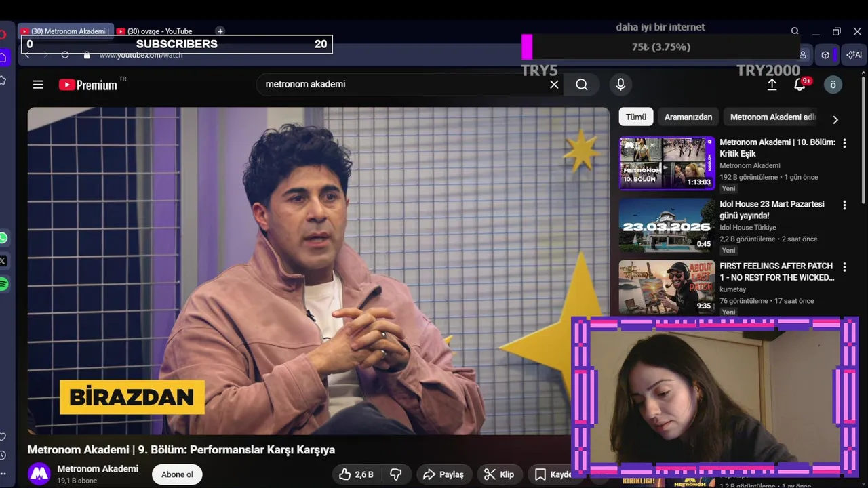Viewport: 868px width, 488px height.
Task: Switch to the ovzge - YouTube tab
Action: [160, 31]
